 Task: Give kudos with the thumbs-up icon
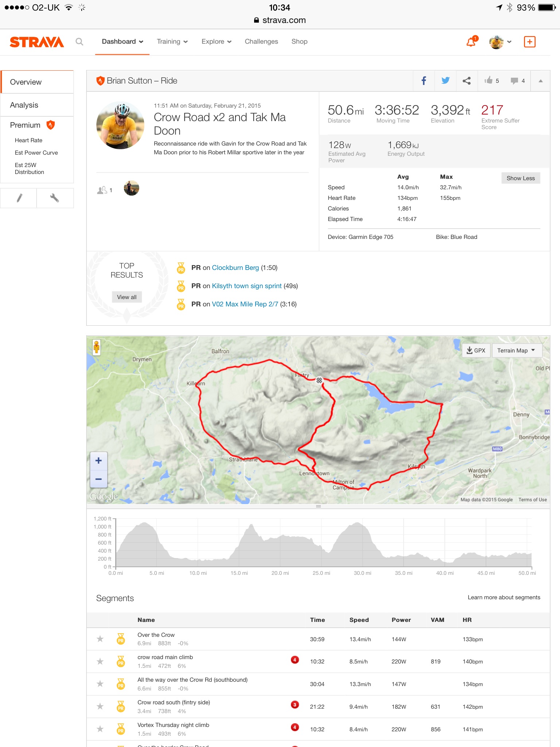(x=489, y=81)
